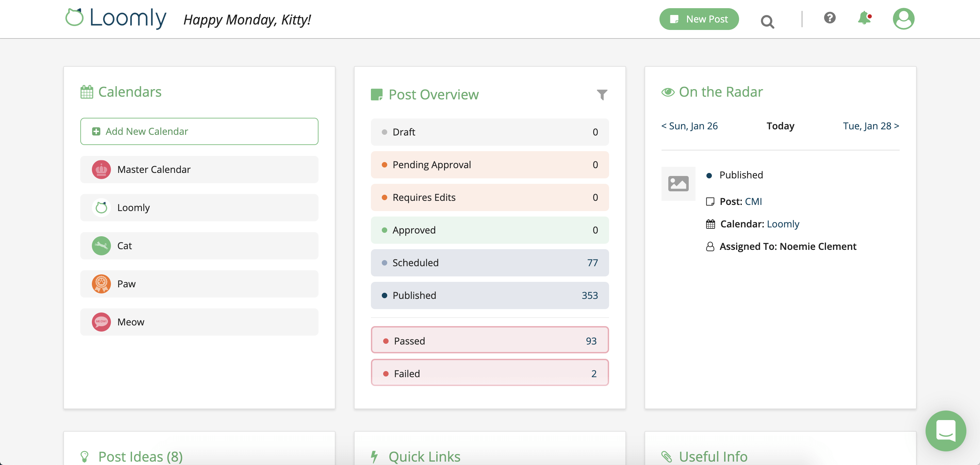Open the notifications bell icon
The width and height of the screenshot is (980, 465).
864,18
